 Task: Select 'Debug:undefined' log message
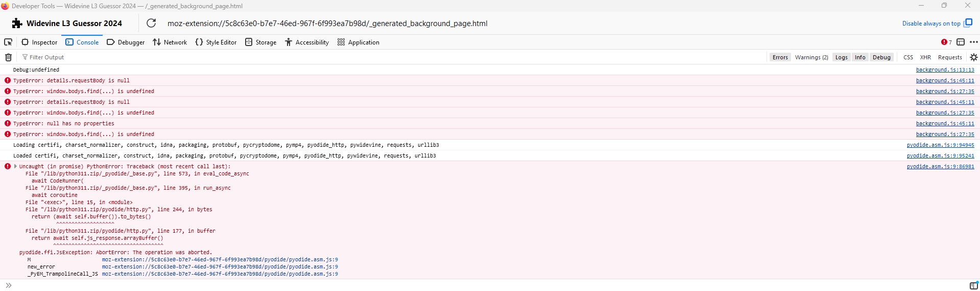[x=36, y=70]
